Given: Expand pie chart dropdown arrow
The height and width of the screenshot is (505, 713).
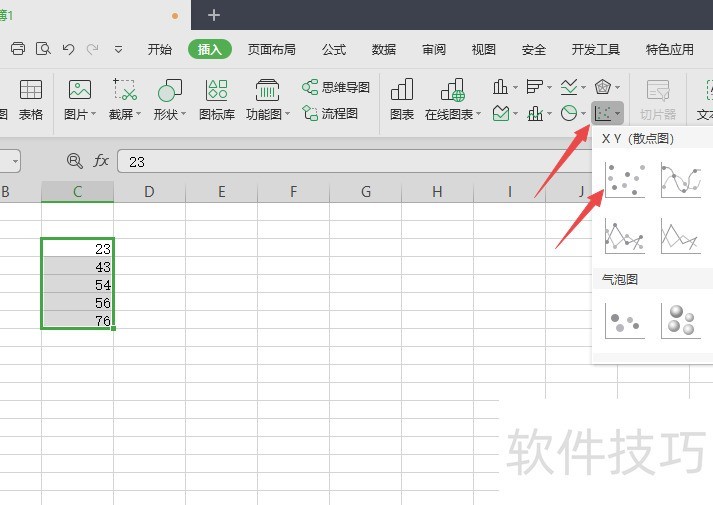Looking at the screenshot, I should click(x=583, y=113).
